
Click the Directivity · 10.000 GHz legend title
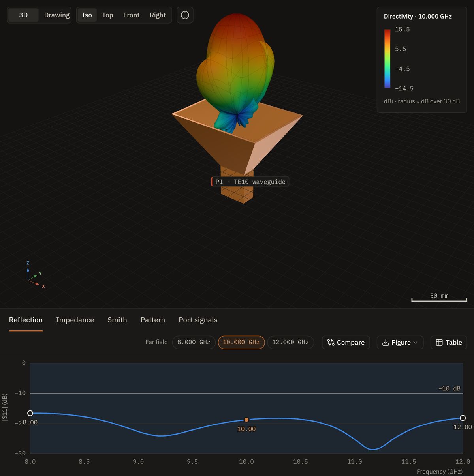pyautogui.click(x=418, y=16)
